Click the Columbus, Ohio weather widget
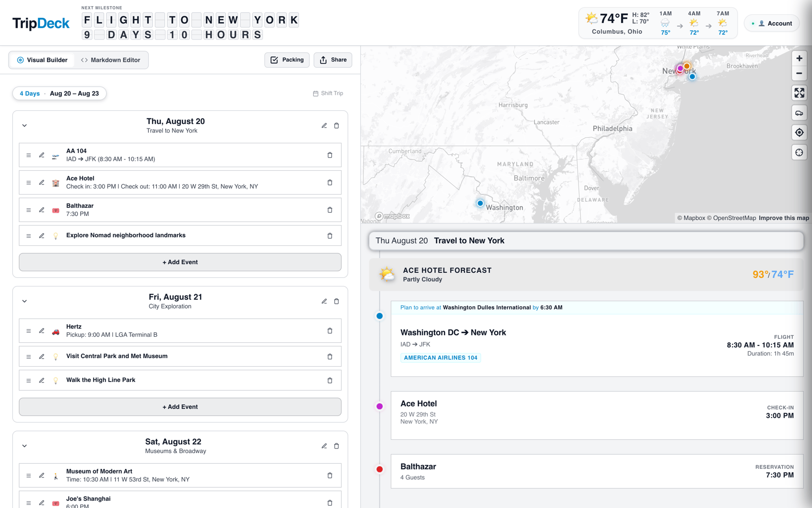The image size is (812, 508). pos(658,23)
